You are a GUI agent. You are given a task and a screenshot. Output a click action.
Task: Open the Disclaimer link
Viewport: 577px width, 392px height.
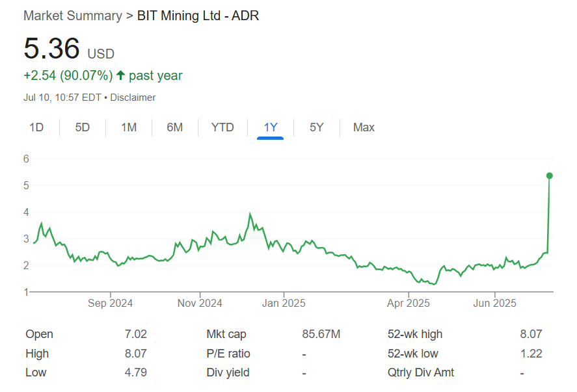(133, 98)
